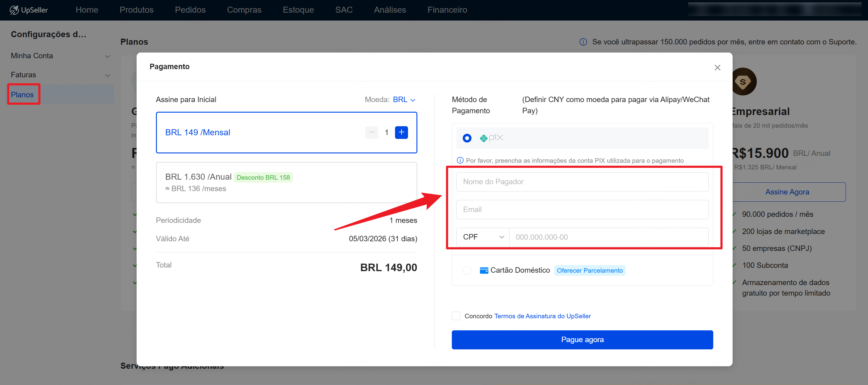
Task: Click the Cartão Doméstico card icon
Action: pos(484,270)
